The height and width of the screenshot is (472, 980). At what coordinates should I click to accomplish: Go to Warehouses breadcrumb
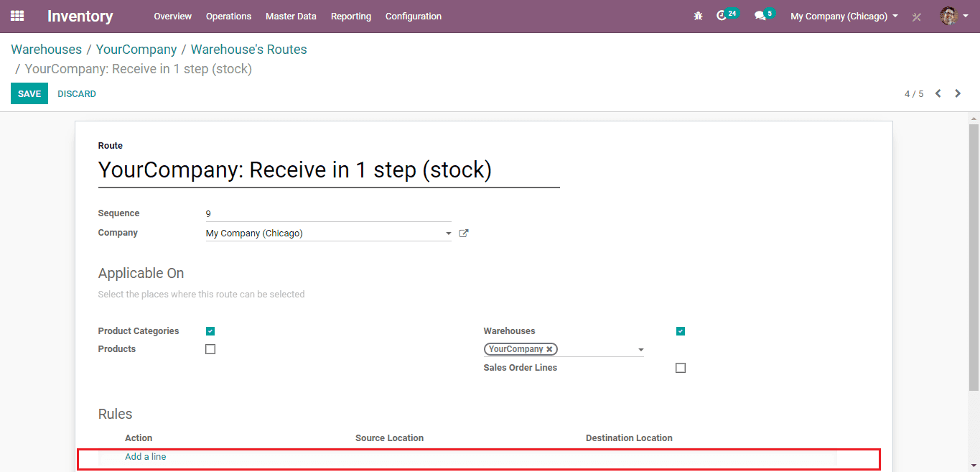(x=47, y=50)
